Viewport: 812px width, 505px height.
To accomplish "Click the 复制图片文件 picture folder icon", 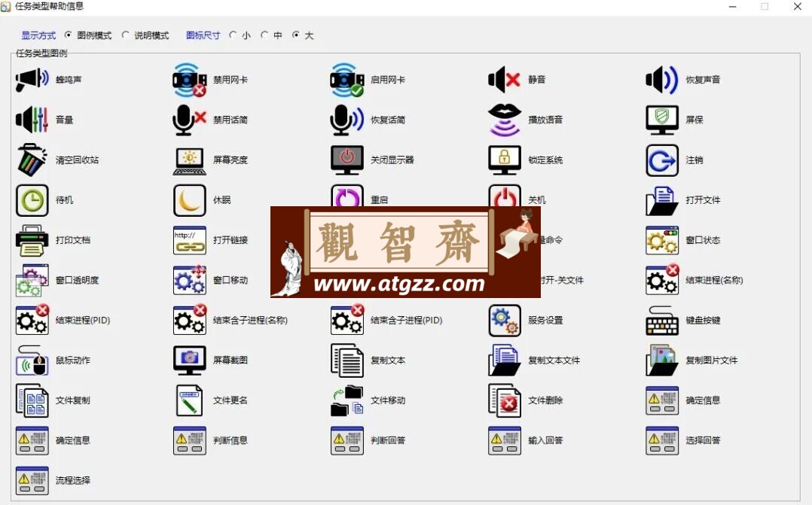I will [662, 360].
